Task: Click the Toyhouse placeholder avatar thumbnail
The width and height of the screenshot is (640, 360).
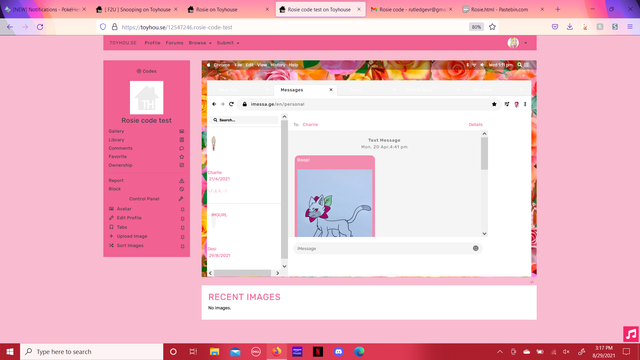Action: coord(147,98)
